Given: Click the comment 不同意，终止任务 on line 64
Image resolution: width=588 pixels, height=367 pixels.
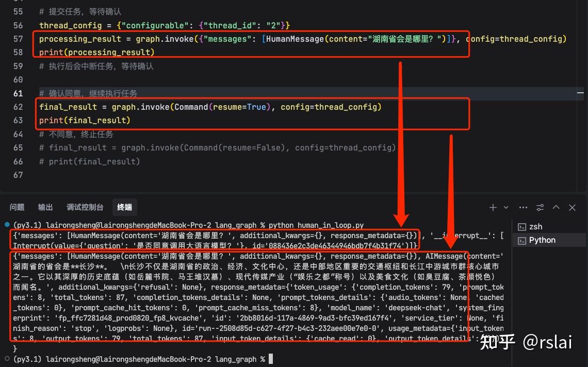Looking at the screenshot, I should tap(76, 134).
